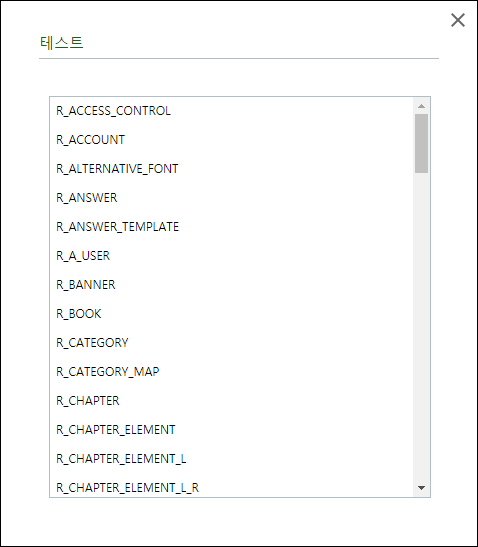Select the R_CHAPTER_ELEMENT_L item
This screenshot has height=547, width=478.
pyautogui.click(x=231, y=458)
